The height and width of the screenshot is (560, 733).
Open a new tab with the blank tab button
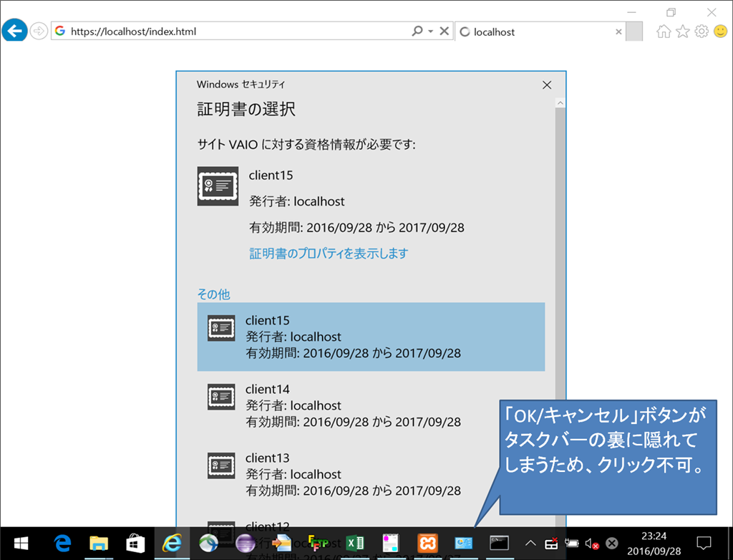(x=634, y=32)
